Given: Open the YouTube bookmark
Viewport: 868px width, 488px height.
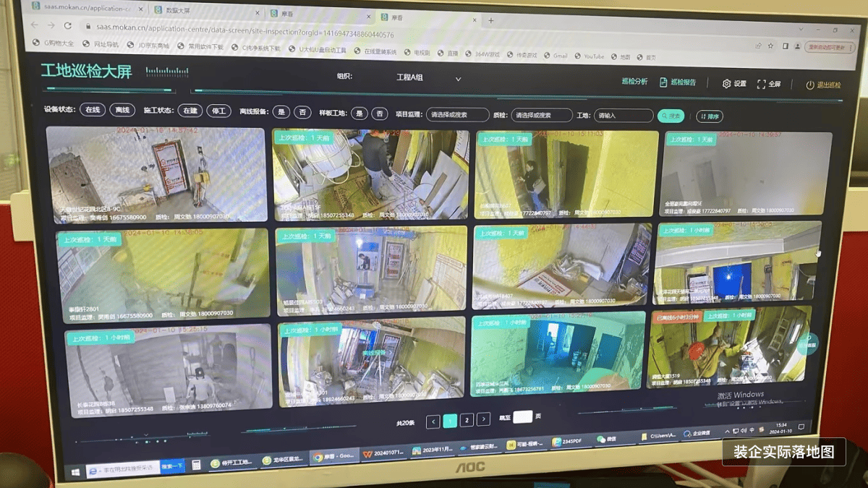Looking at the screenshot, I should (590, 56).
